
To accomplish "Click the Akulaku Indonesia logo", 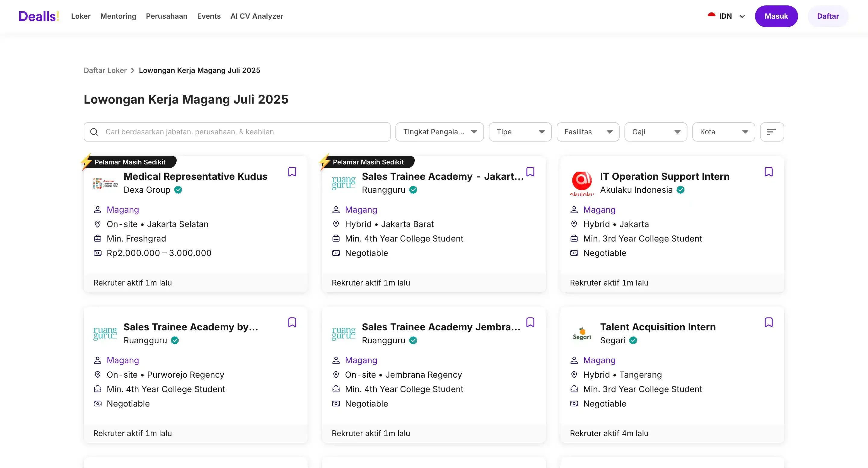I will [x=582, y=183].
